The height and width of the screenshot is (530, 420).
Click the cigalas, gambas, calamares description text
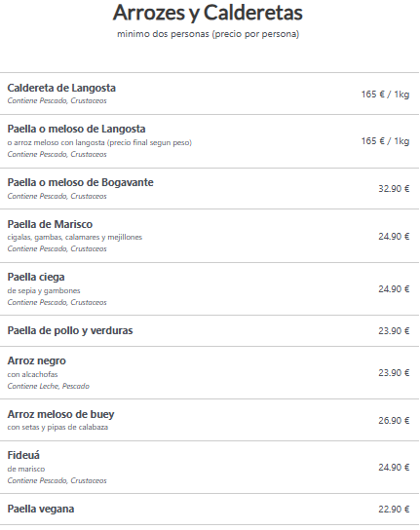pyautogui.click(x=75, y=238)
